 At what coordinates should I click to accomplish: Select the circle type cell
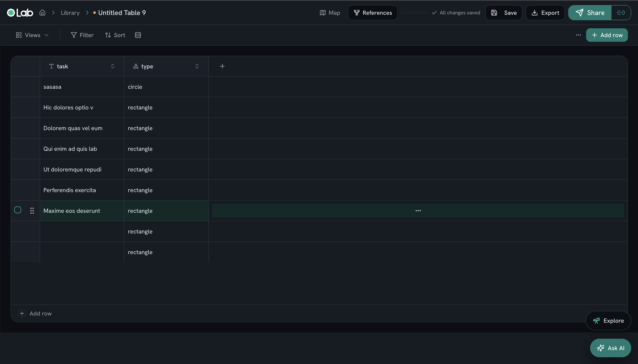click(x=166, y=87)
